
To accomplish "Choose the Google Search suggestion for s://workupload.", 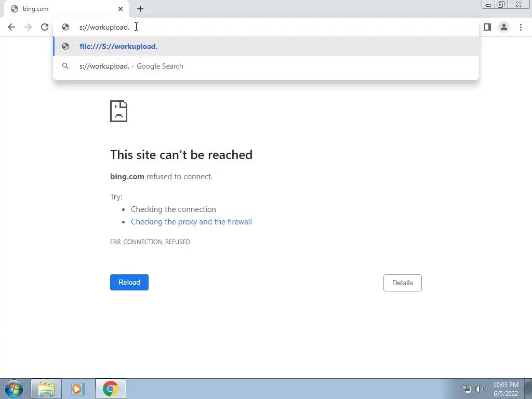I will (x=266, y=66).
